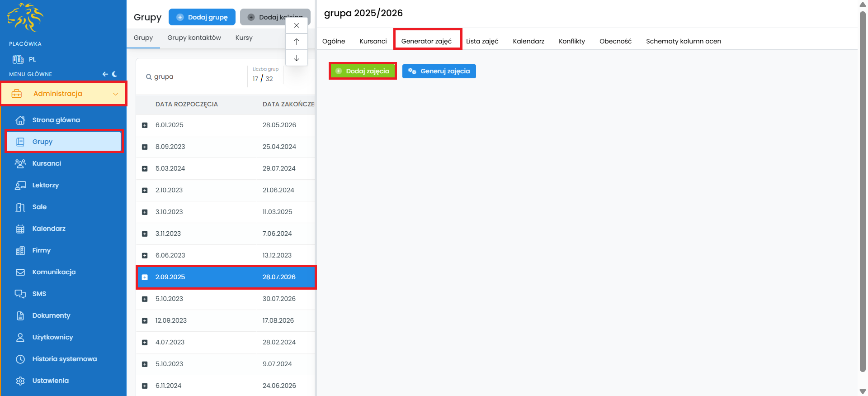Expand the row starting 12.09.2023

click(x=145, y=320)
